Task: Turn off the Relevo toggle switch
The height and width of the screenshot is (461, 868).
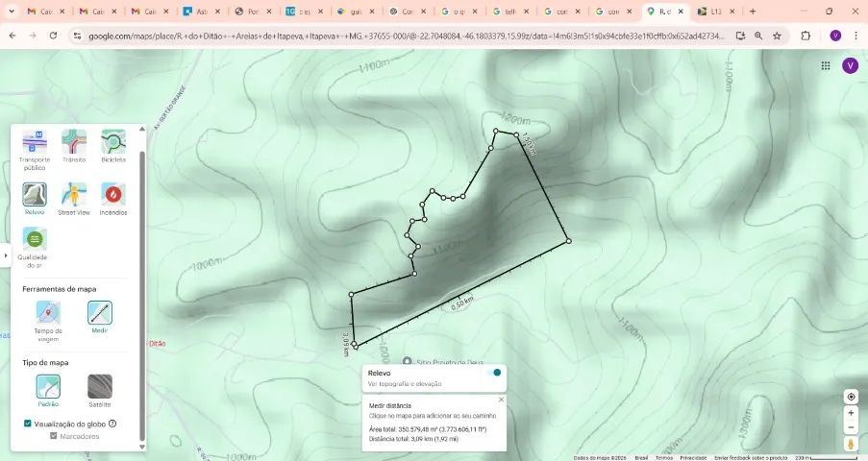Action: [x=495, y=373]
